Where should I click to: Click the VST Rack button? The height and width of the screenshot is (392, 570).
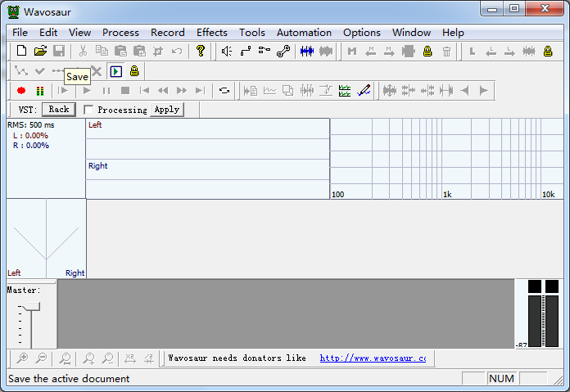click(x=58, y=110)
